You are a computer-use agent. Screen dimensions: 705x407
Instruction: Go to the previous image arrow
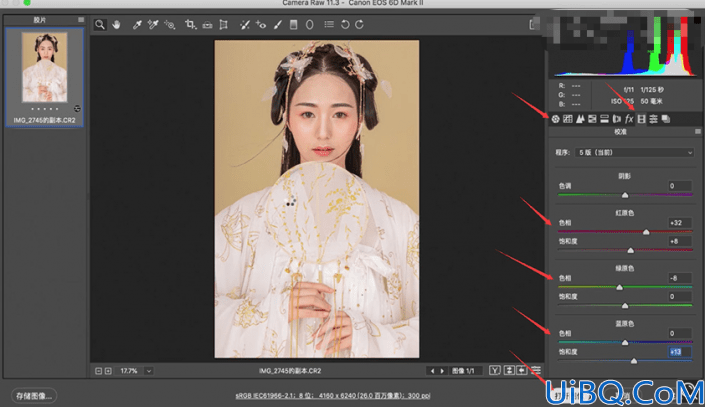433,371
